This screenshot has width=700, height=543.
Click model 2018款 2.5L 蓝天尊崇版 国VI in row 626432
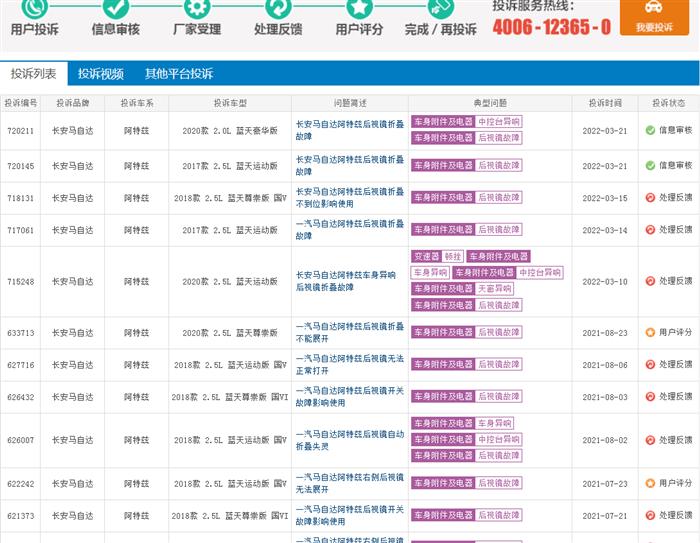click(x=230, y=397)
